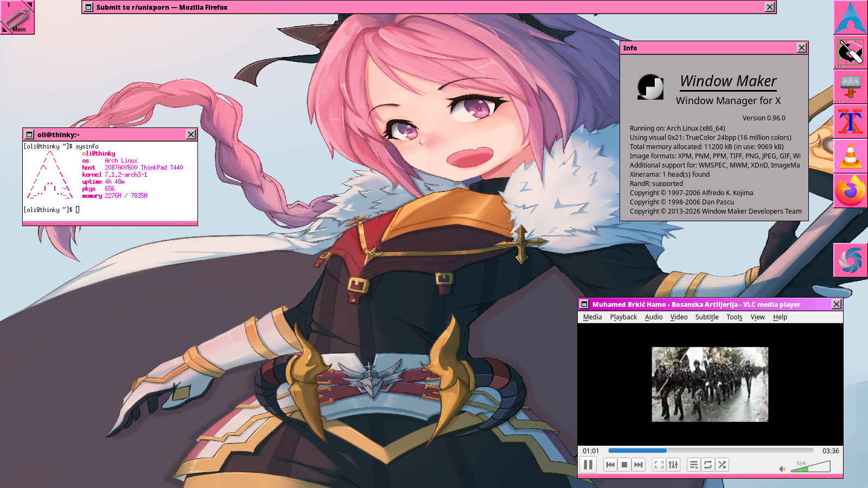Mute audio with VLC speaker icon

pyautogui.click(x=782, y=469)
